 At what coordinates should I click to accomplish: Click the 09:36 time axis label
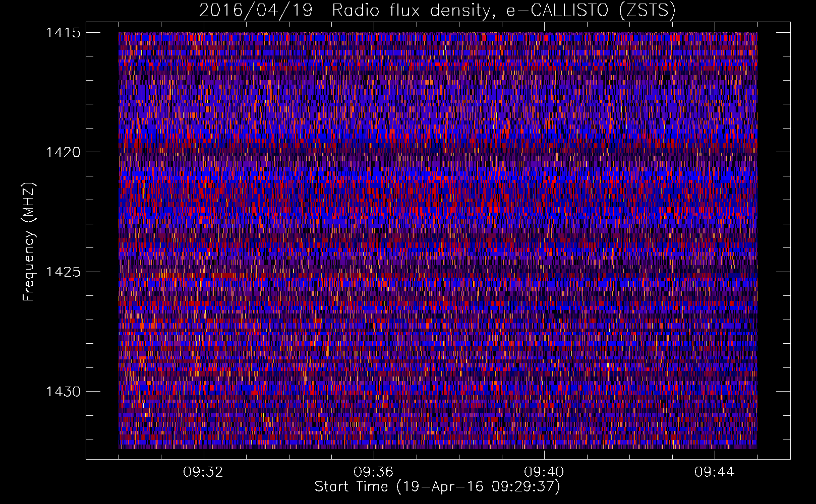pyautogui.click(x=374, y=472)
